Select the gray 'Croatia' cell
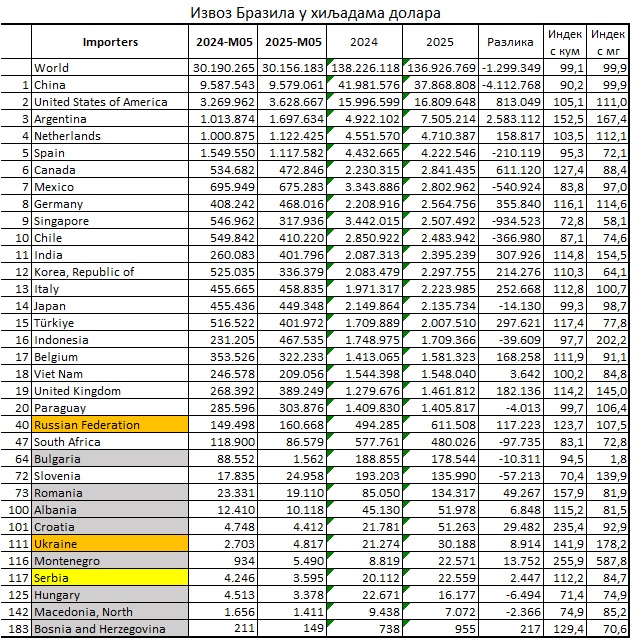 tap(110, 527)
